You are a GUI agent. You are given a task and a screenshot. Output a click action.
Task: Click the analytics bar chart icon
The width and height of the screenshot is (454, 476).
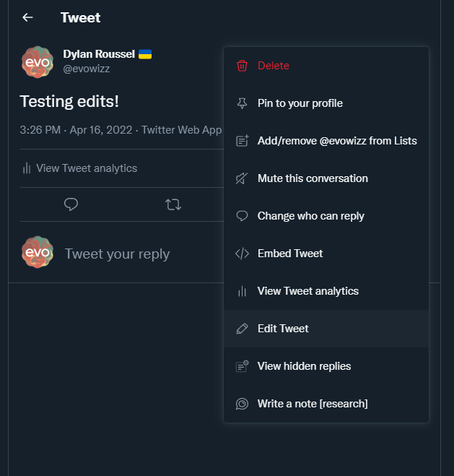coord(243,291)
